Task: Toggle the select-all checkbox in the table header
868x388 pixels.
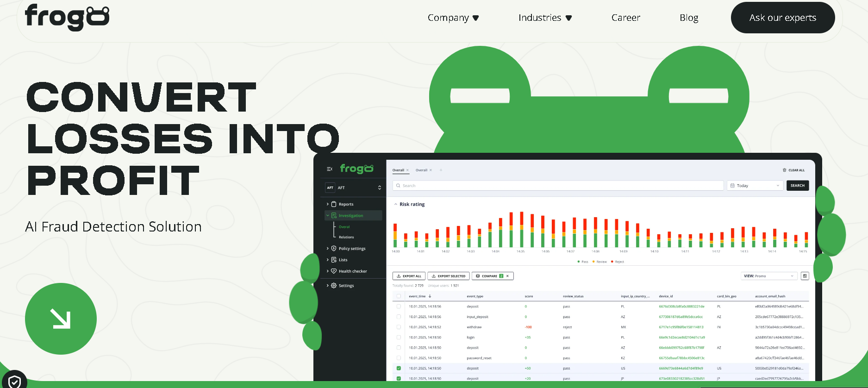Action: [399, 296]
